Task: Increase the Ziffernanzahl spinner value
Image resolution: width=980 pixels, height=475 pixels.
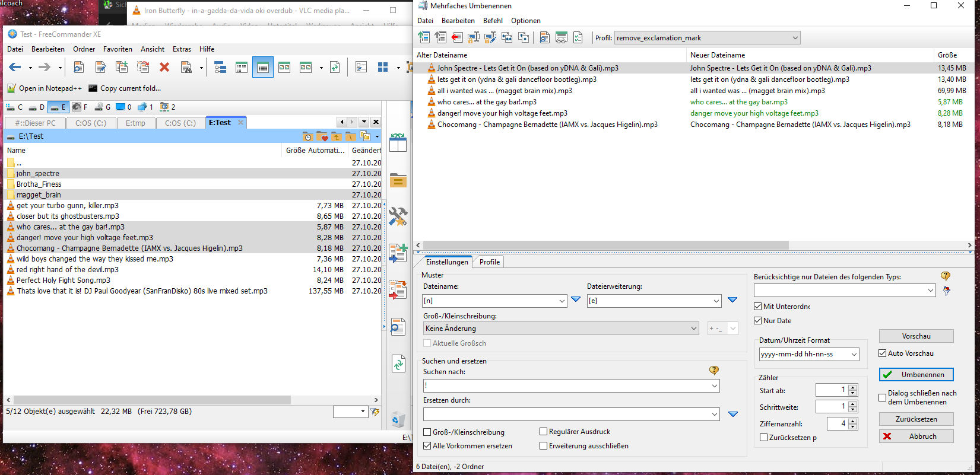Action: click(853, 420)
